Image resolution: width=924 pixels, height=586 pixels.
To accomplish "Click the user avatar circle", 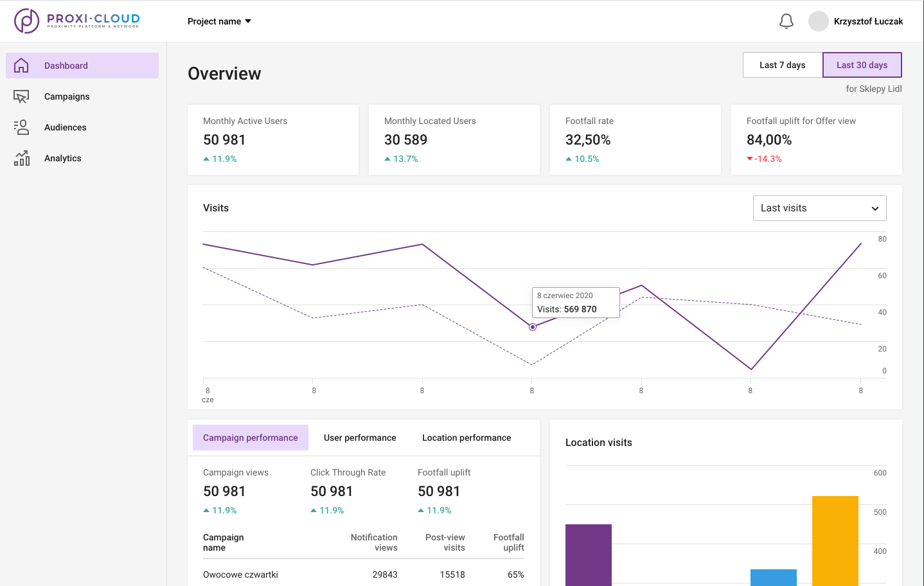I will [818, 21].
